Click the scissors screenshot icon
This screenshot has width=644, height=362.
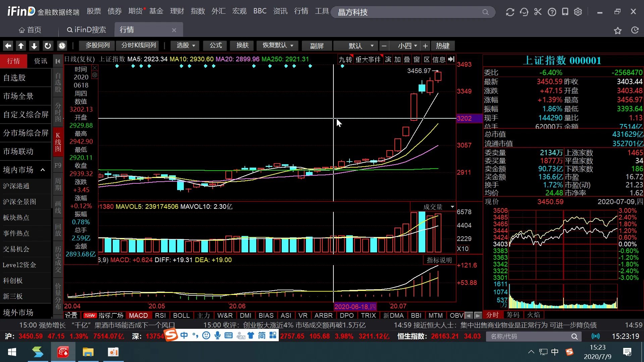[x=538, y=12]
